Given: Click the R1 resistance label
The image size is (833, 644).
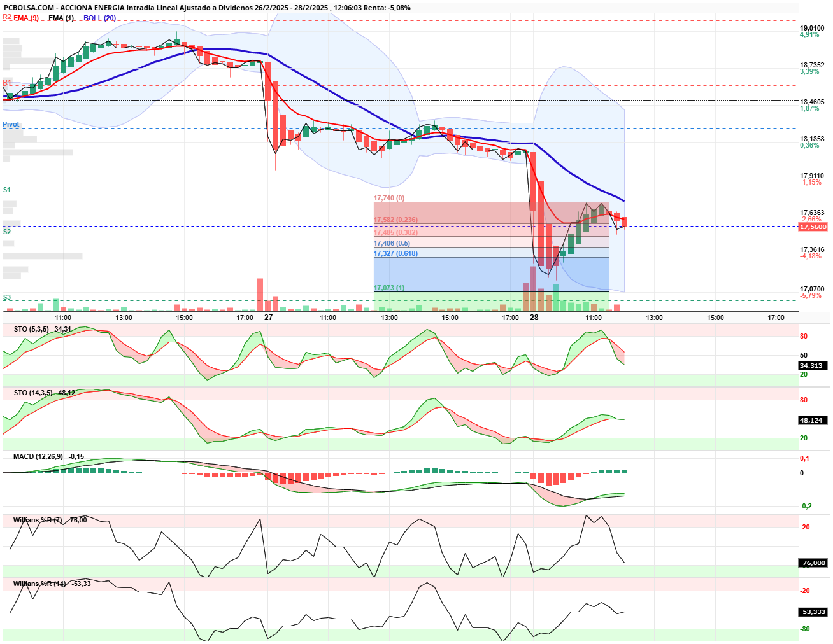Looking at the screenshot, I should (x=6, y=83).
